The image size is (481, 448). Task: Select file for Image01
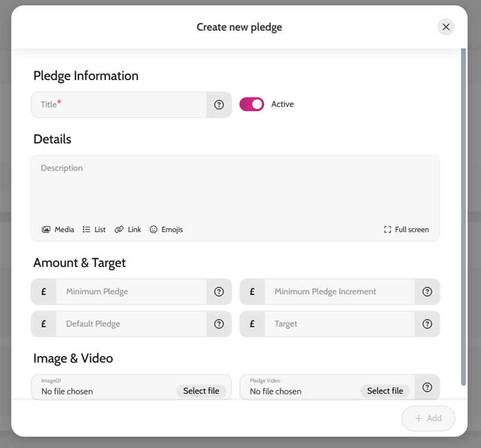(x=201, y=391)
